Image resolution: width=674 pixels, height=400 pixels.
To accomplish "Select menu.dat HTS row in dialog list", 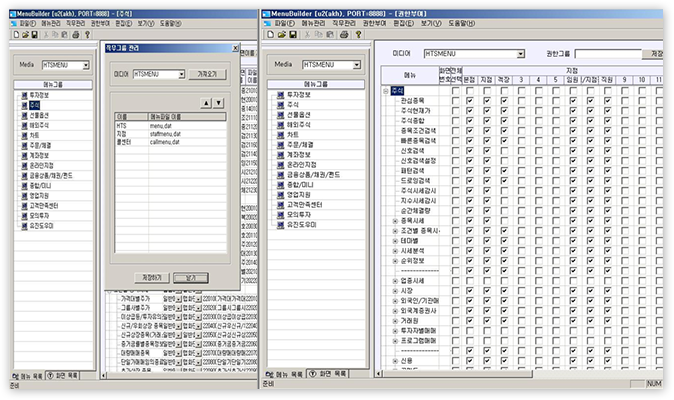I will tap(170, 126).
